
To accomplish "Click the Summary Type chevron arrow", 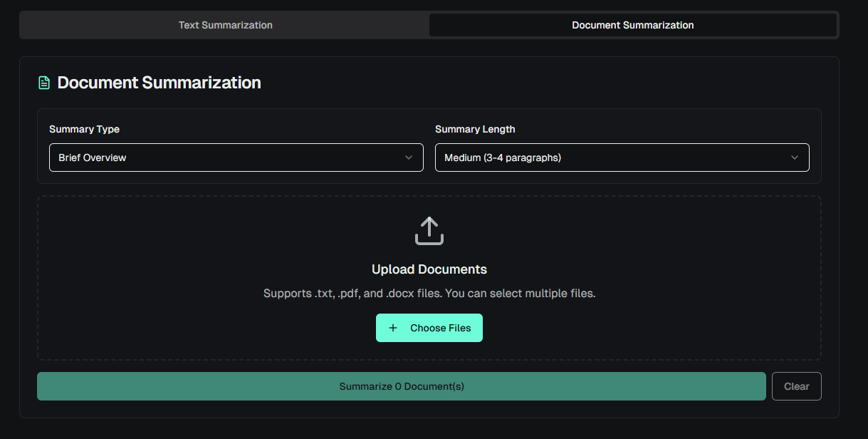I will 409,157.
